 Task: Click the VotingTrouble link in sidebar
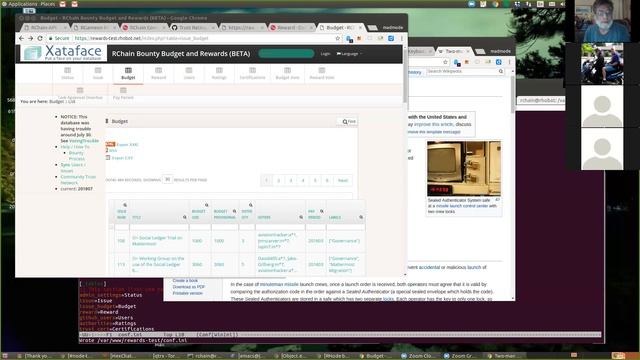[x=84, y=141]
